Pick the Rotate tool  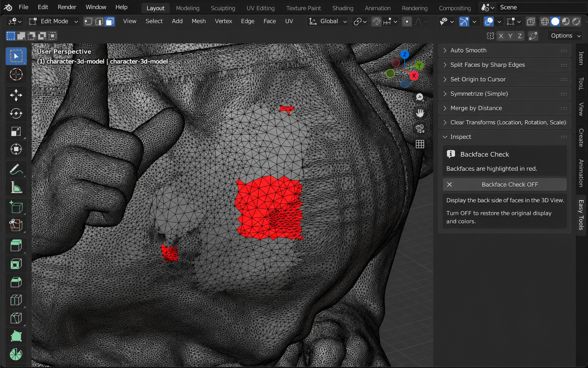point(16,113)
